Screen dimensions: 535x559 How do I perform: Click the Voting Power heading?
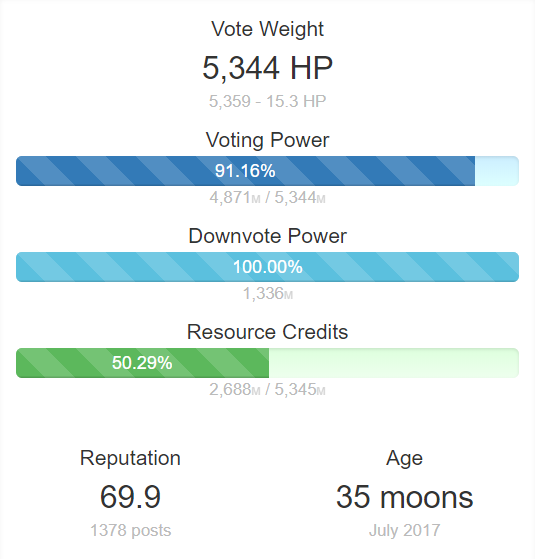[267, 140]
